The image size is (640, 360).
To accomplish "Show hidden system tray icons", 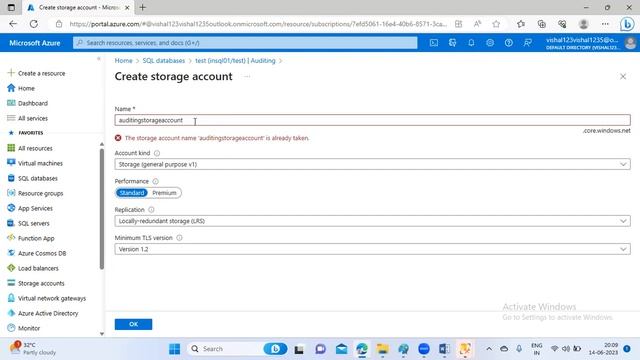I will 489,349.
